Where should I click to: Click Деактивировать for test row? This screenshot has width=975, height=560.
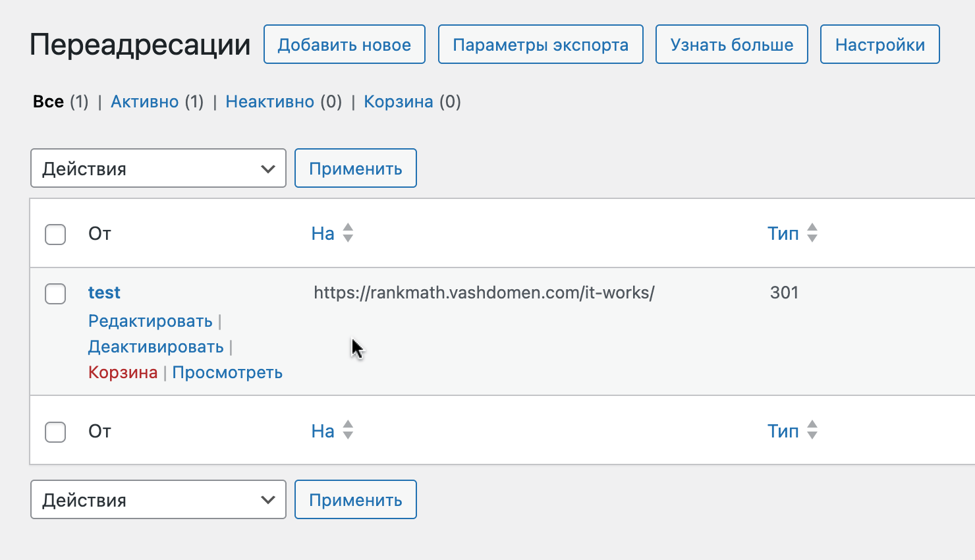(x=156, y=347)
